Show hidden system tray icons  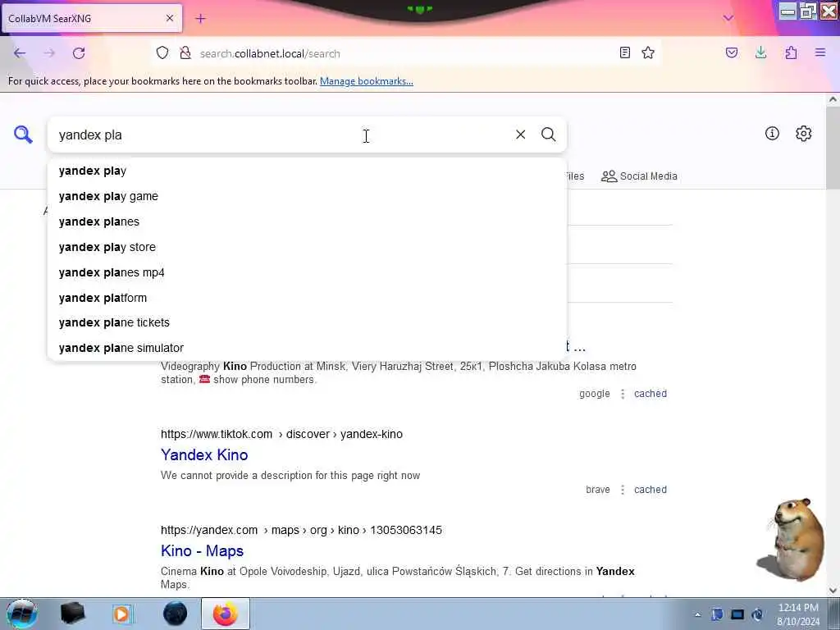tap(697, 614)
